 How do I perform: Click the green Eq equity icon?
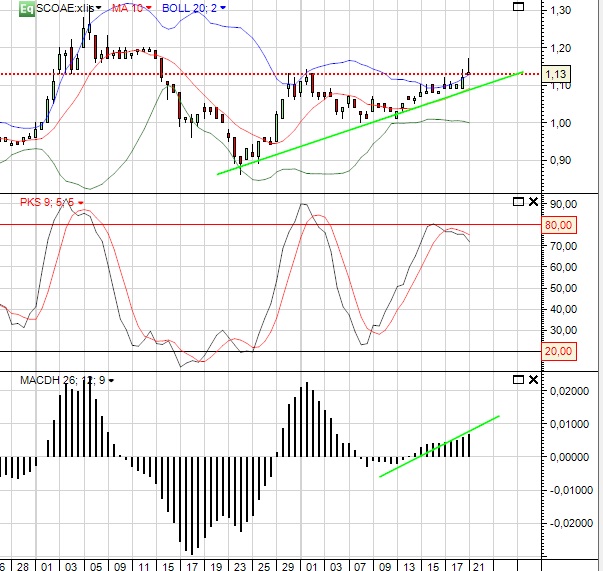pyautogui.click(x=27, y=8)
